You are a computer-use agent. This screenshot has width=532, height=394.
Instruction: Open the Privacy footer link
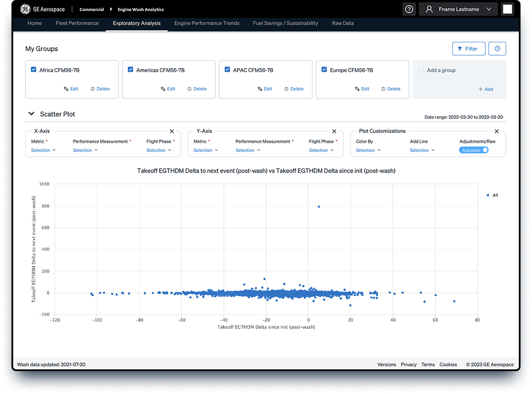pos(409,364)
